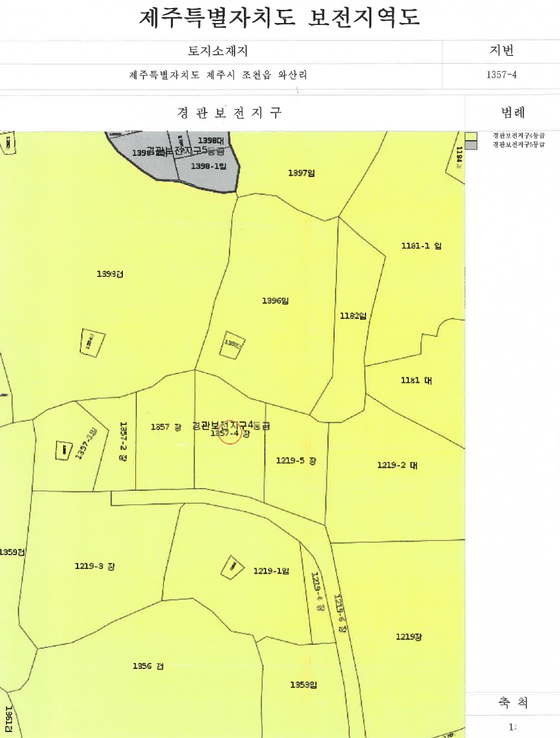This screenshot has height=738, width=560.
Task: Click the red-circled 1357-4 parcel on map
Action: point(231,433)
